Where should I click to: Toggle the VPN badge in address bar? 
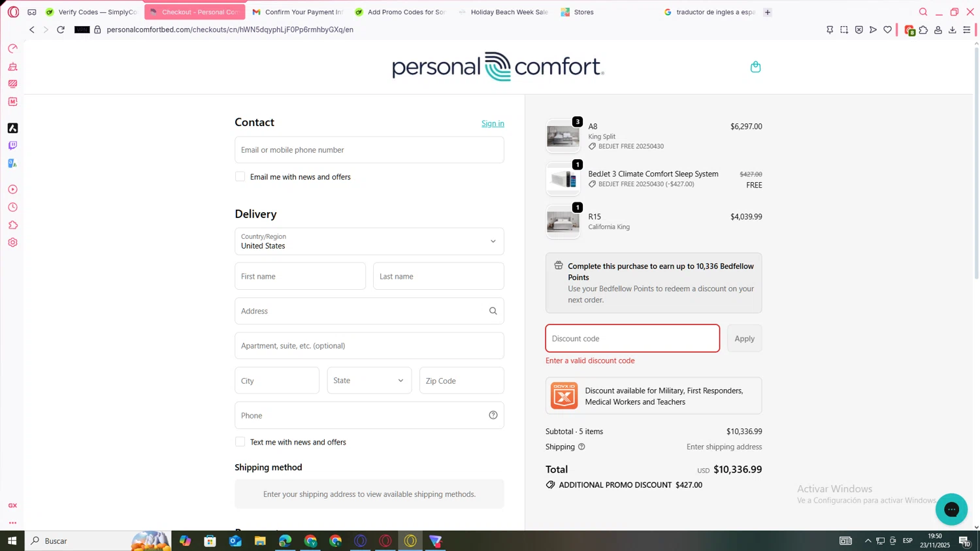pos(82,29)
